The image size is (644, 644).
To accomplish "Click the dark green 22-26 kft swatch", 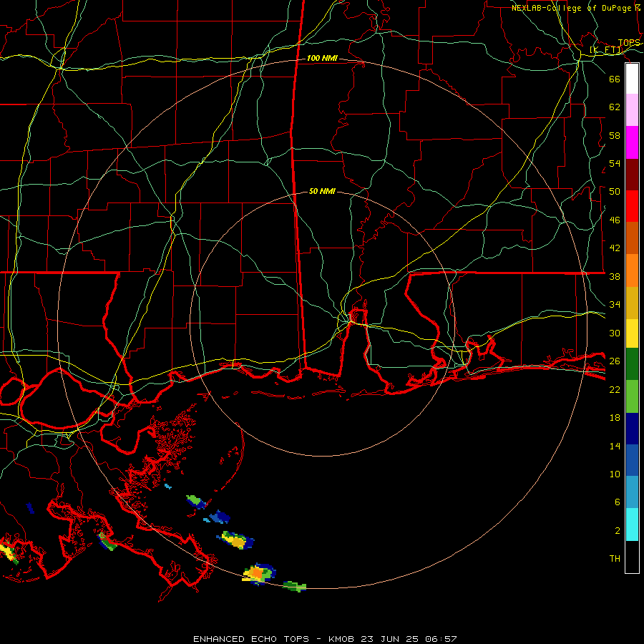I will [x=632, y=364].
